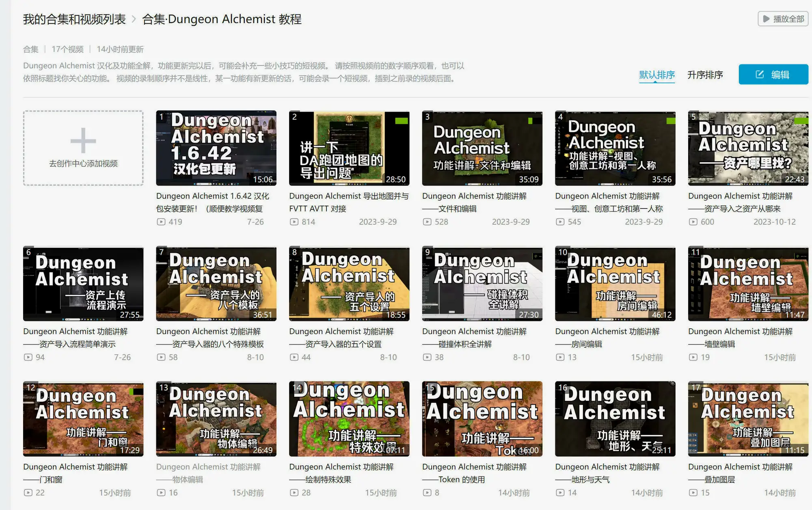
Task: Click title 功能讲解——叠加图层
Action: pyautogui.click(x=740, y=473)
